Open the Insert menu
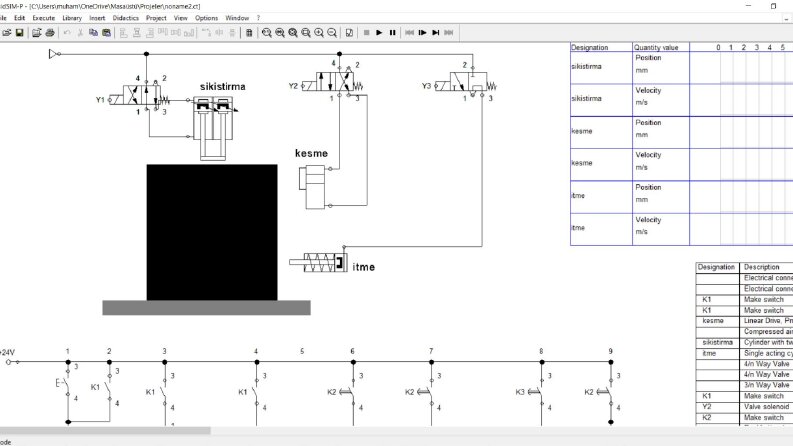The height and width of the screenshot is (446, 793). click(x=97, y=18)
